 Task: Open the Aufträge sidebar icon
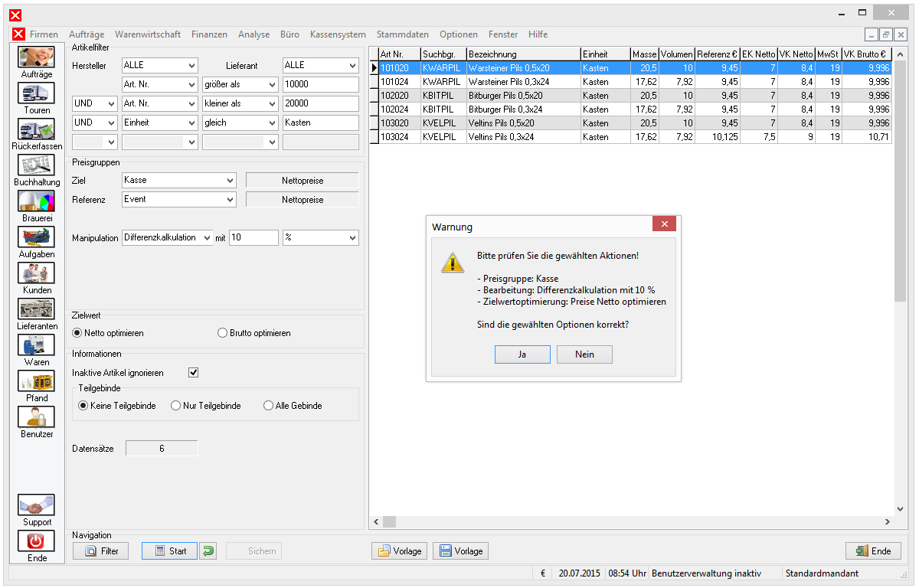(x=36, y=57)
